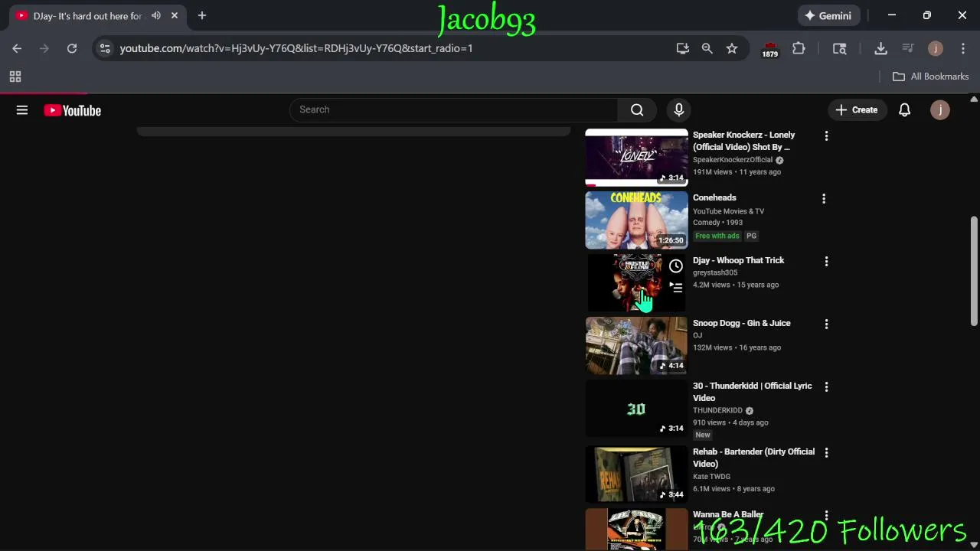The height and width of the screenshot is (551, 980).
Task: Click the Coneheads movie title
Action: click(x=714, y=197)
